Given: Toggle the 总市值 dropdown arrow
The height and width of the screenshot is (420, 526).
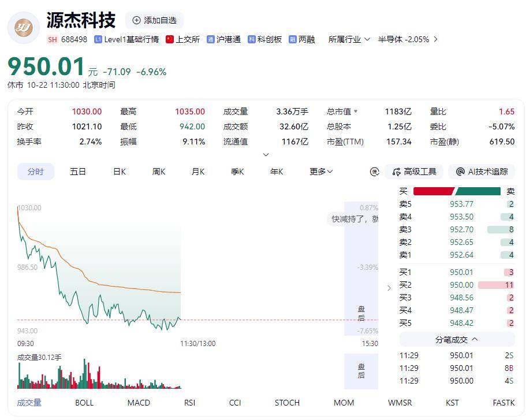Looking at the screenshot, I should (356, 111).
